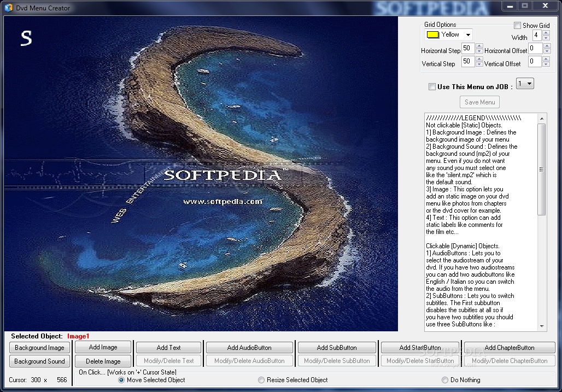Screen dimensions: 562x392
Task: Click Modify/Delete StartButton
Action: (420, 361)
